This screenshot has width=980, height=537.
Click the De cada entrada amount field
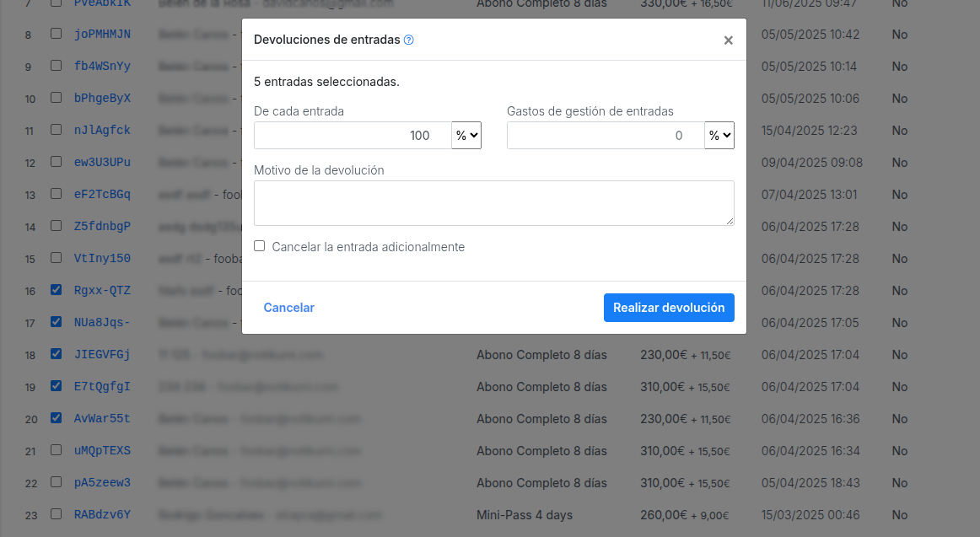click(353, 136)
